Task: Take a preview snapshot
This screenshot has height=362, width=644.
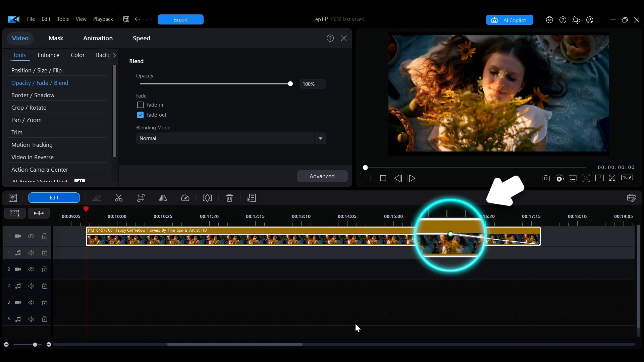Action: click(x=546, y=178)
